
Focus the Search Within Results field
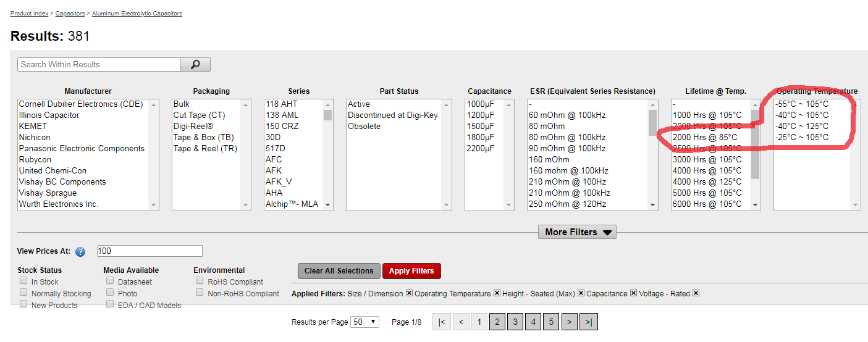coord(99,64)
